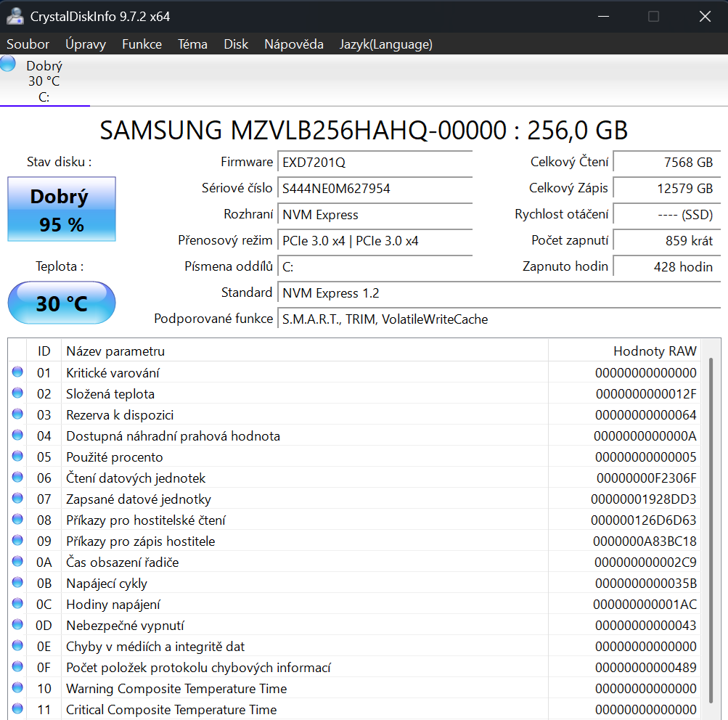Screen dimensions: 728x720
Task: Click status icon beside Složená teplota
Action: (17, 393)
